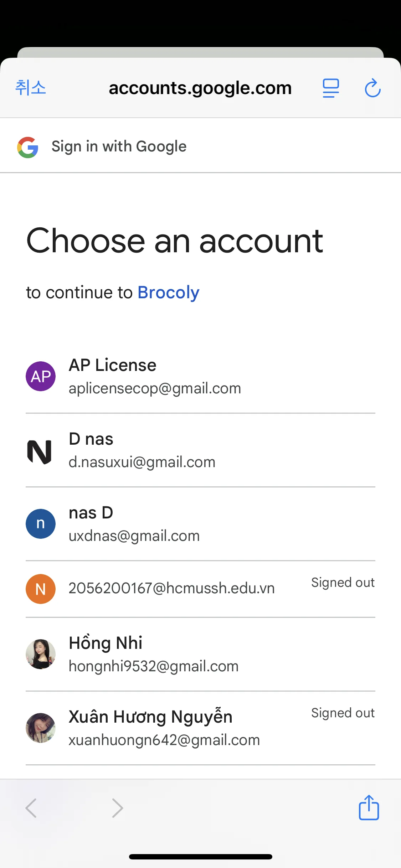
Task: Tap the reload page icon
Action: pyautogui.click(x=372, y=88)
